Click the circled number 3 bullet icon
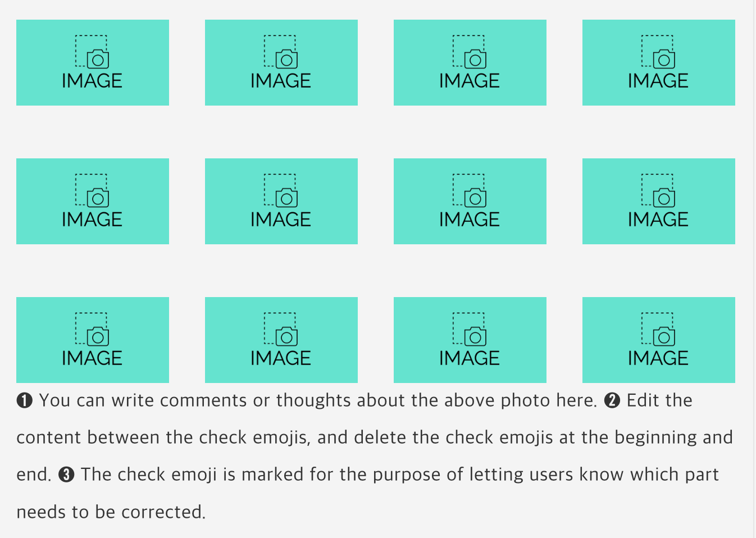 coord(66,475)
